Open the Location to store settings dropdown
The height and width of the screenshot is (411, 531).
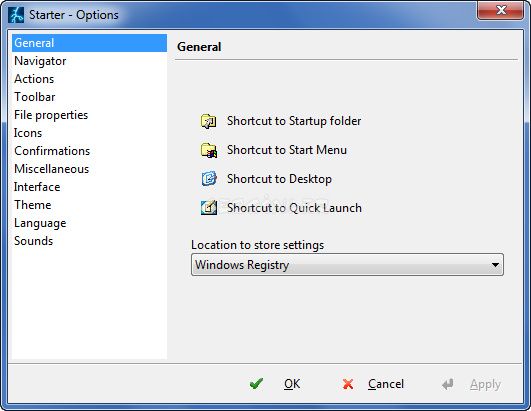347,265
